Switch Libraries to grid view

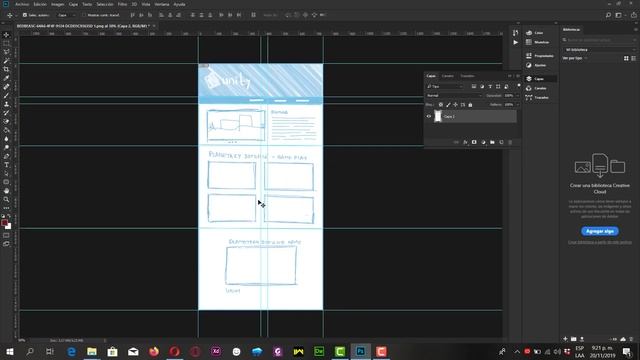point(626,58)
